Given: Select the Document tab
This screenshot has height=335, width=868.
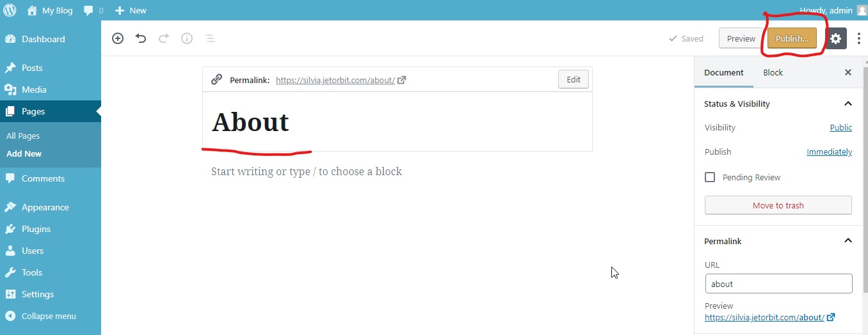Looking at the screenshot, I should coord(724,72).
